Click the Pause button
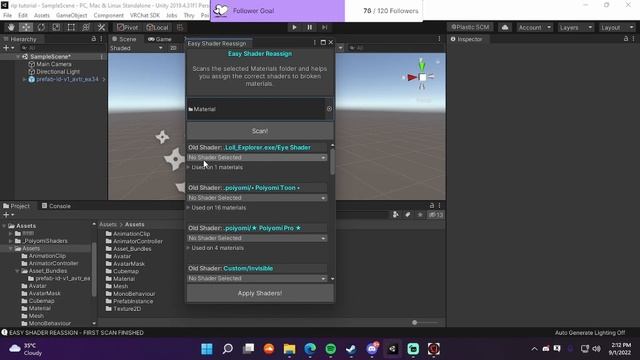The width and height of the screenshot is (640, 360). (309, 27)
